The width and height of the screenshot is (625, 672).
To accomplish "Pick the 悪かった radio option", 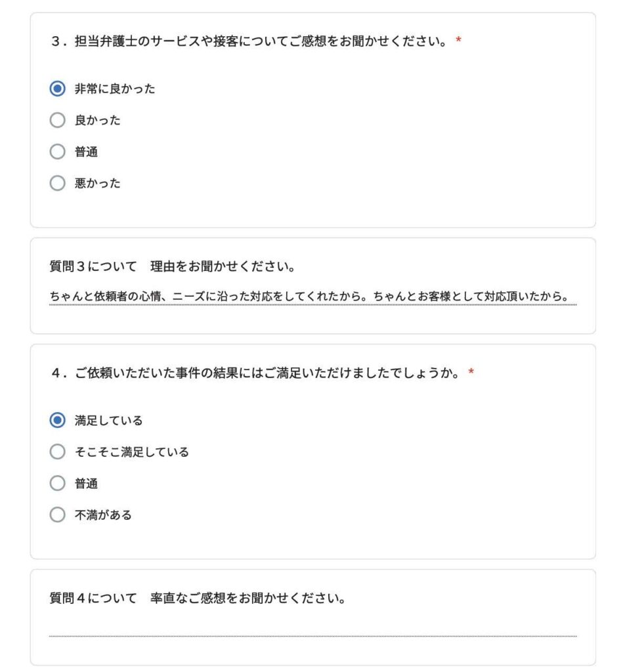I will (57, 183).
